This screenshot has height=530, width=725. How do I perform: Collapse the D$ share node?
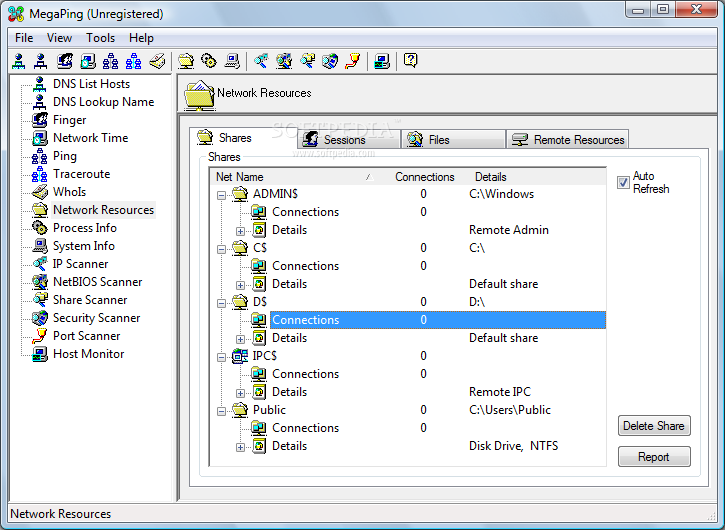tap(221, 303)
